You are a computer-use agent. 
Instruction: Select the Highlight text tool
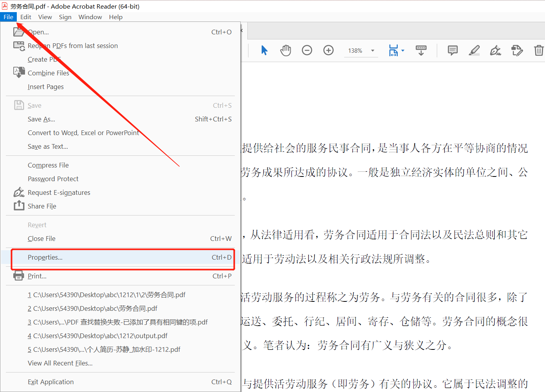[474, 50]
